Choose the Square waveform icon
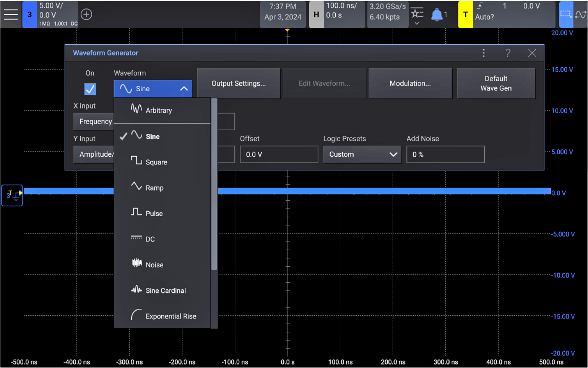Screen dimensions: 588x368 [x=136, y=160]
